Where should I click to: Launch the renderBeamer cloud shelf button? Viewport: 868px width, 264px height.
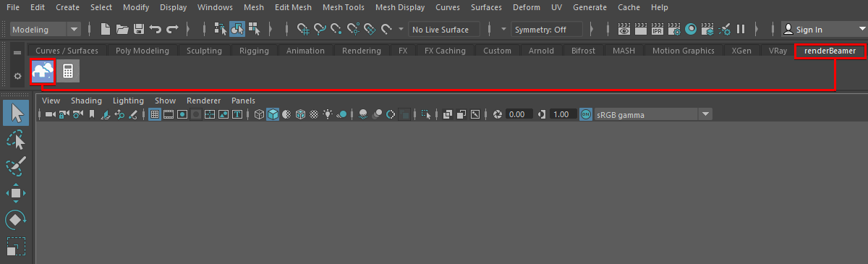(x=43, y=71)
